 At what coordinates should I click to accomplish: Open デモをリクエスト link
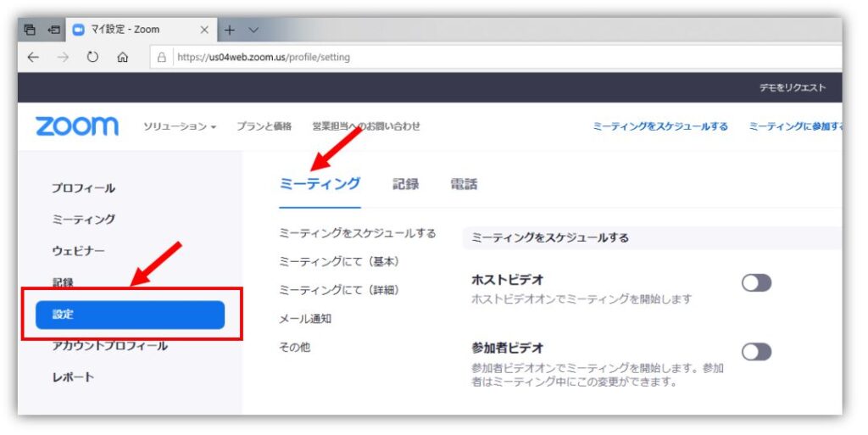793,87
